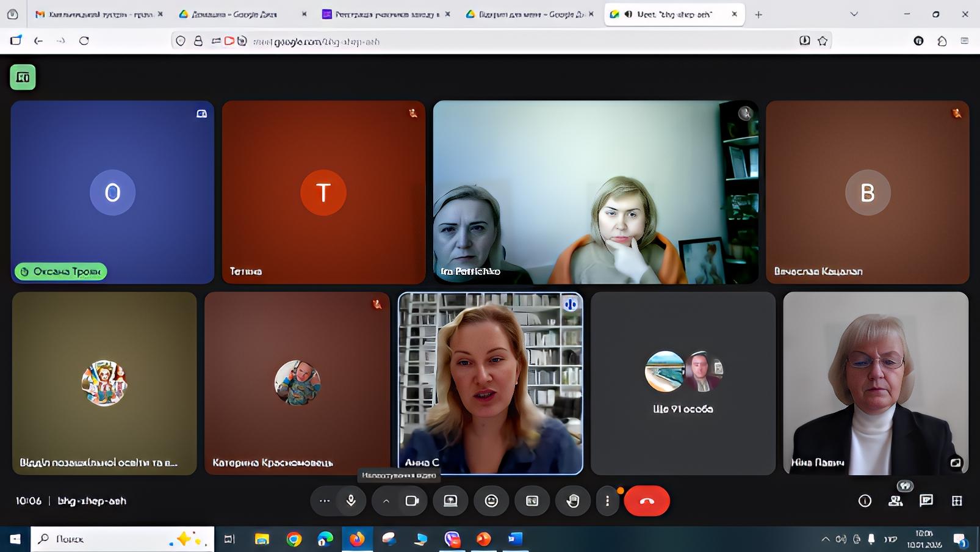Raise hand in the meeting
The height and width of the screenshot is (552, 980).
point(572,501)
